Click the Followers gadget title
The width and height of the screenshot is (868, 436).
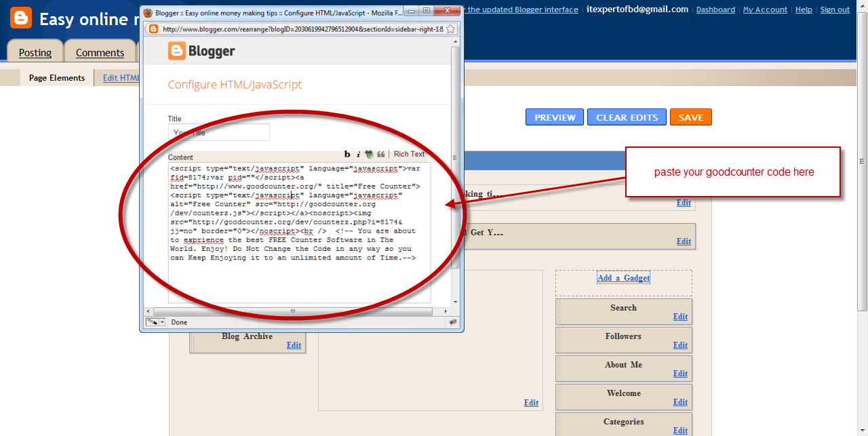tap(623, 336)
